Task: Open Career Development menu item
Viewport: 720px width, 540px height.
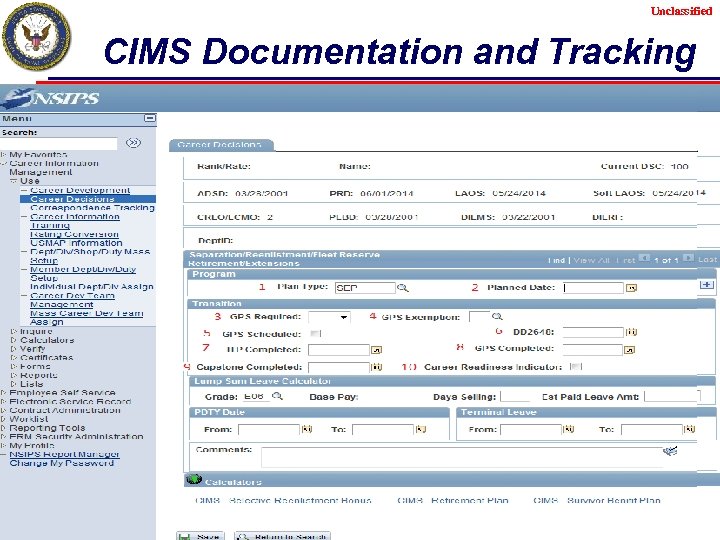Action: 80,190
